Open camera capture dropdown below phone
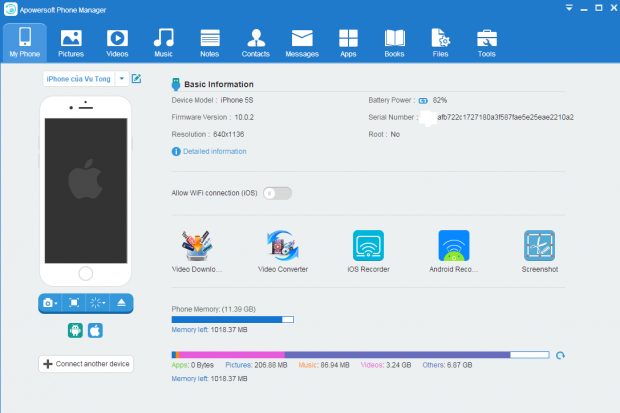This screenshot has width=620, height=413. (x=49, y=302)
